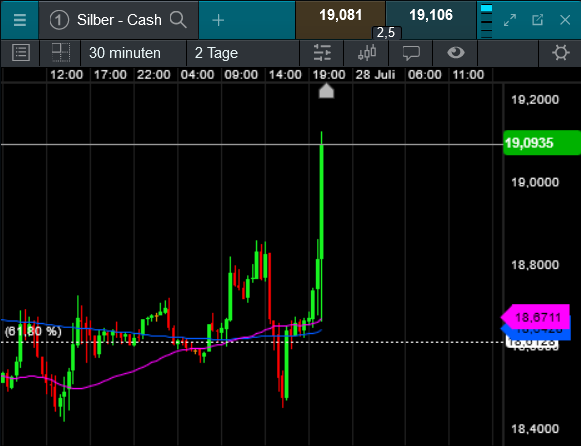Viewport: 581px width, 446px height.
Task: Open the market depth ladder icon
Action: [486, 20]
